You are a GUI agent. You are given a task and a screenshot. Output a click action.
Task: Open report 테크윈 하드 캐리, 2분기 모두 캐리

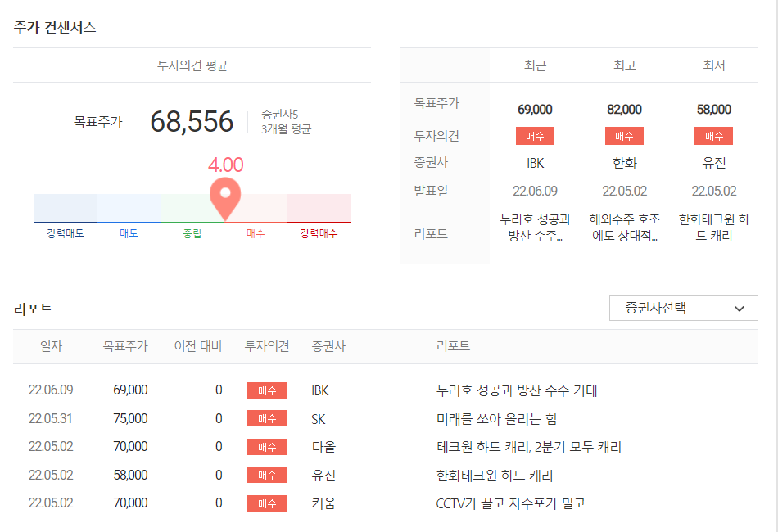528,447
